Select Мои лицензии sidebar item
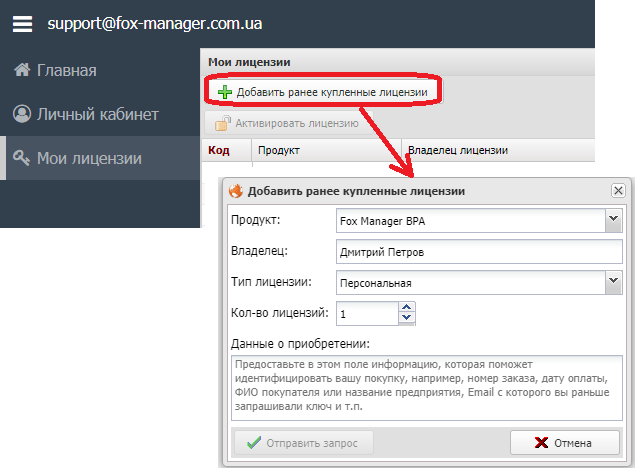The image size is (636, 470). coord(89,158)
